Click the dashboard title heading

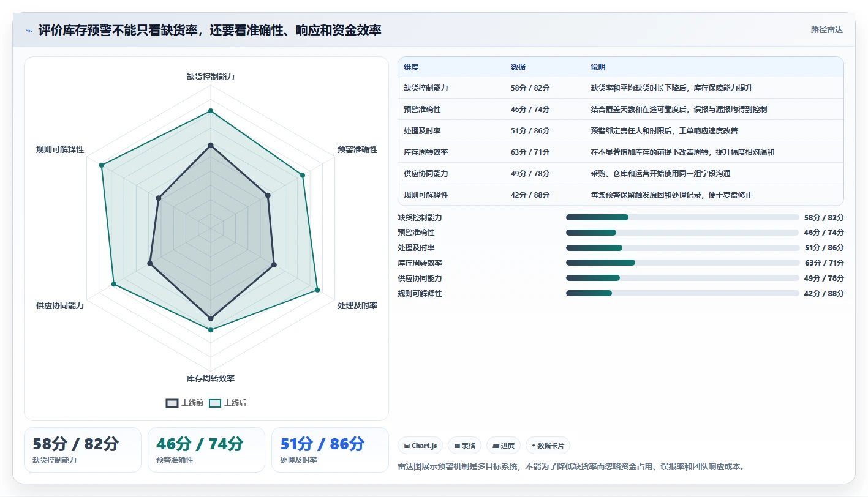pyautogui.click(x=209, y=30)
